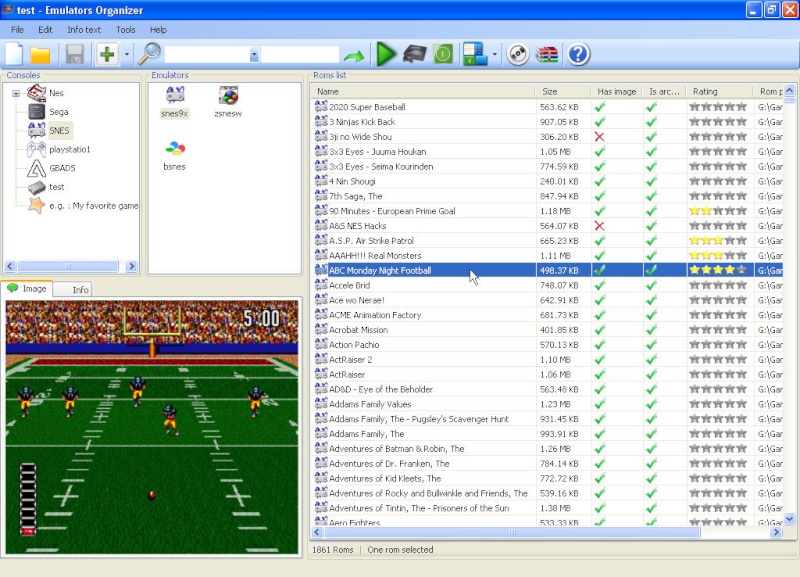Click the New file icon in toolbar

coord(14,54)
